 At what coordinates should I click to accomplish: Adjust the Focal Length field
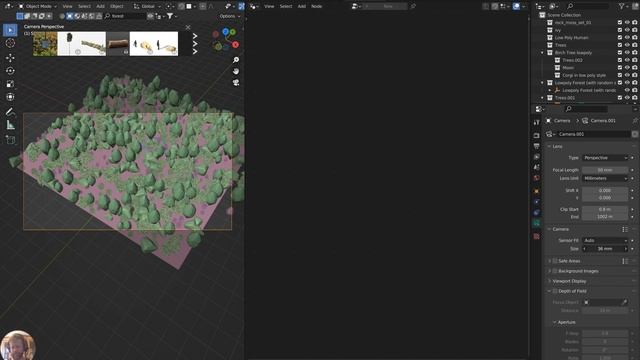[605, 170]
